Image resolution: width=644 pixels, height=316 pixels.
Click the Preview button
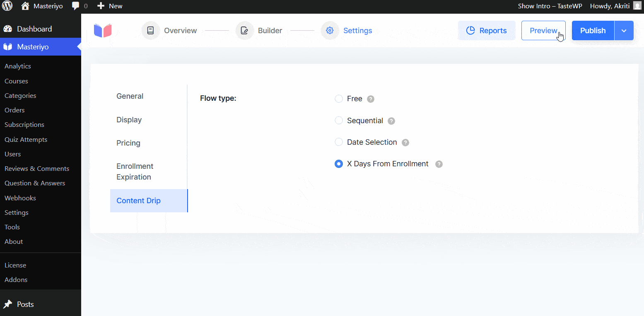click(x=543, y=31)
